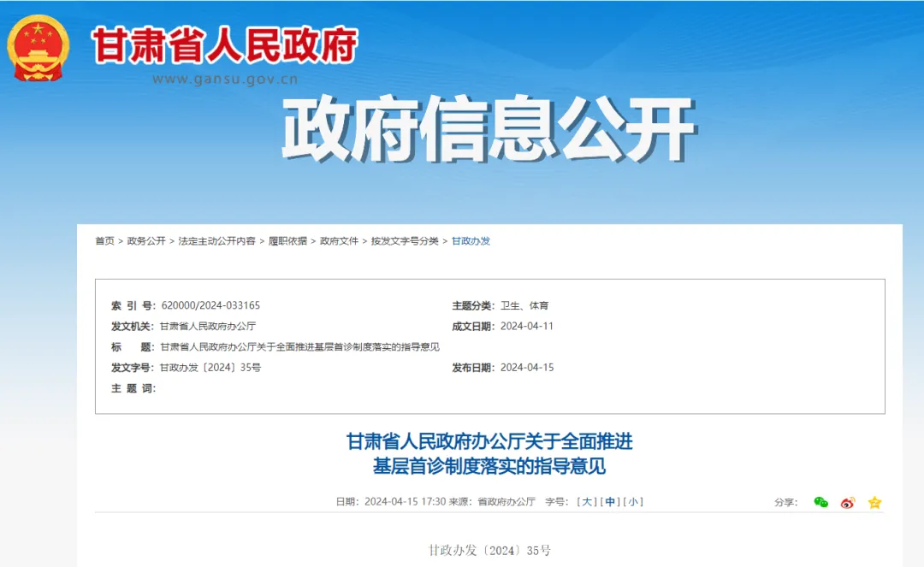Click 成文日期 value 2024-04-11
Screen dimensions: 924x567
point(527,326)
